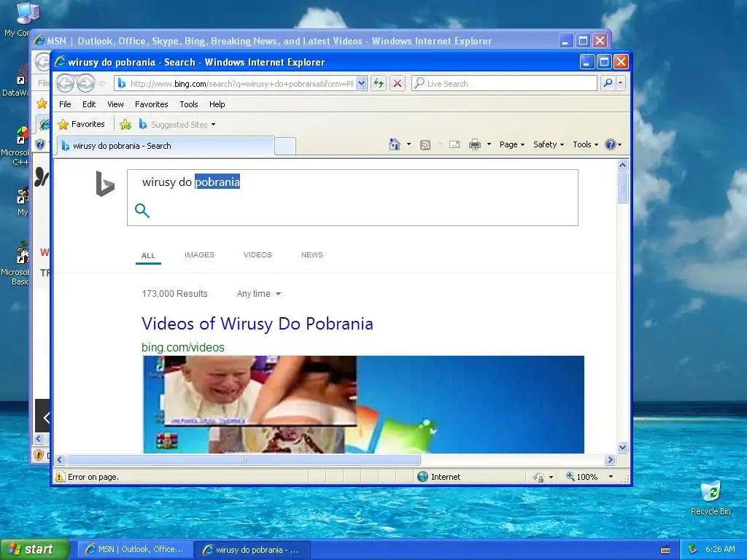Click the blue magnifier search icon

(142, 211)
